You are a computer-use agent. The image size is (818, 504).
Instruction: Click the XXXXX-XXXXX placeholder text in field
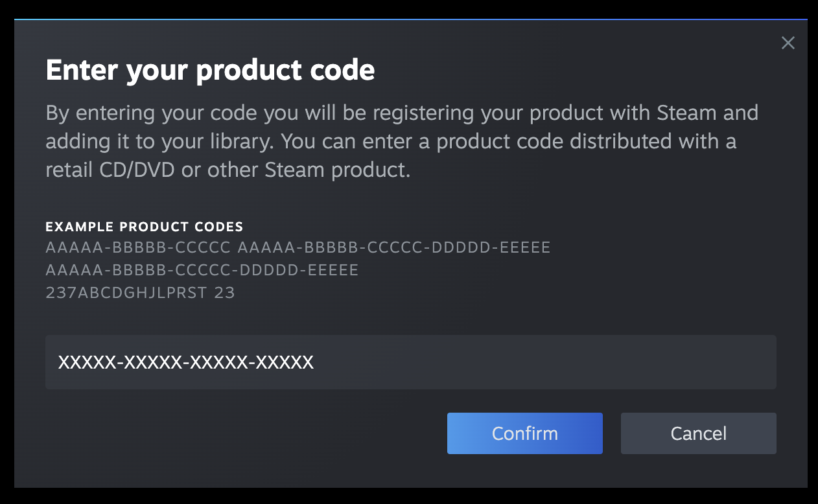[185, 362]
